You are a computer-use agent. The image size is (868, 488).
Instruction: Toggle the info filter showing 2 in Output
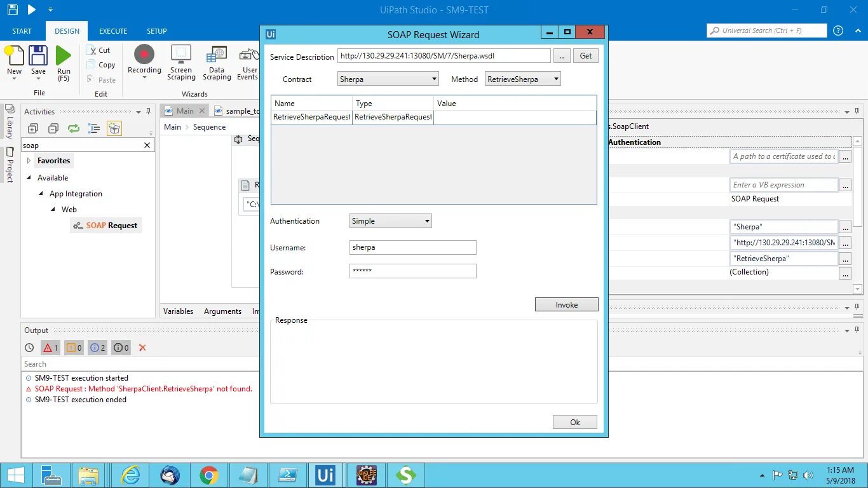click(x=98, y=348)
